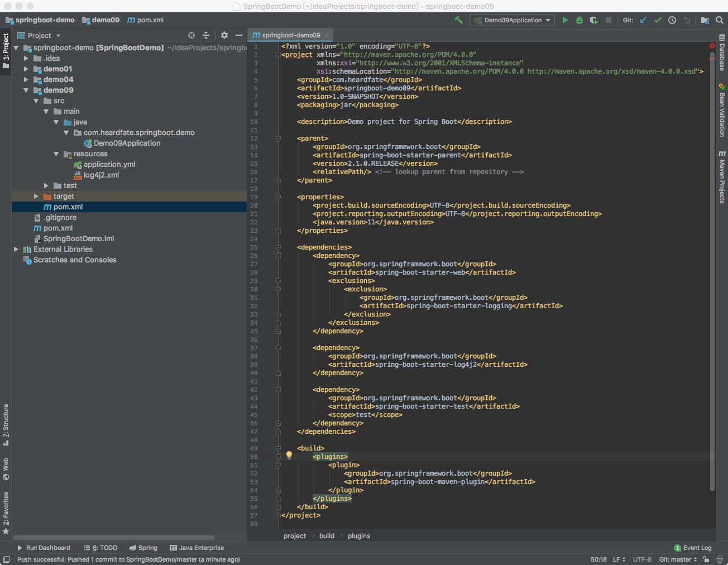Click the error indicator at editor top right
Viewport: 728px width, 565px height.
click(x=712, y=46)
